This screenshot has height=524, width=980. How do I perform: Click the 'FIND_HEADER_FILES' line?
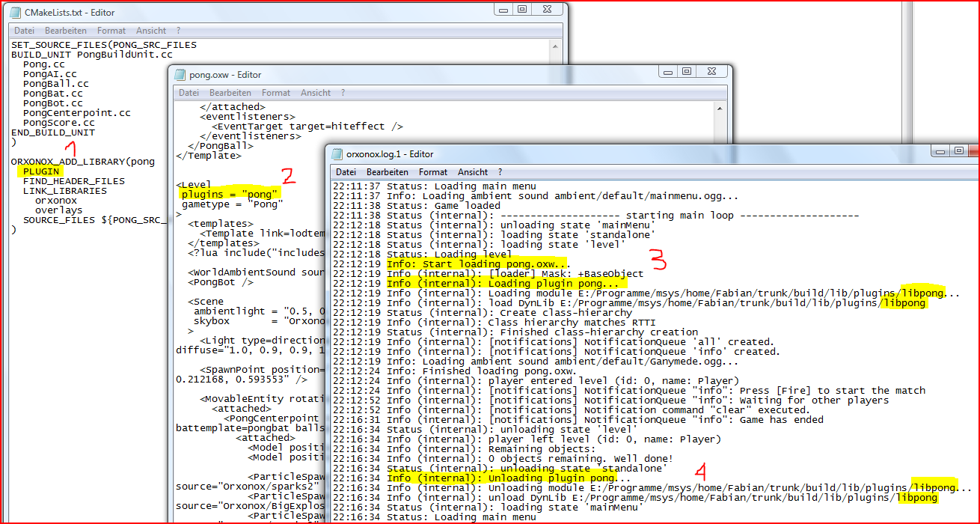tap(74, 181)
